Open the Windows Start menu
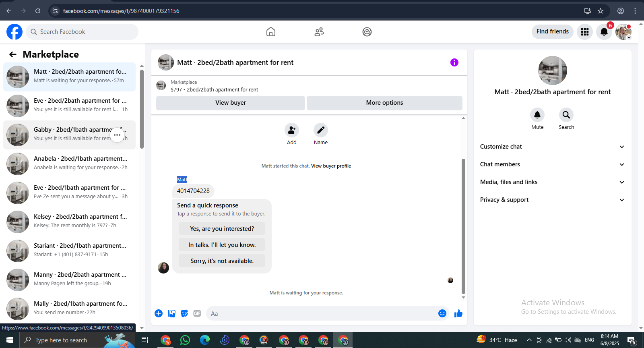The image size is (644, 348). point(10,340)
